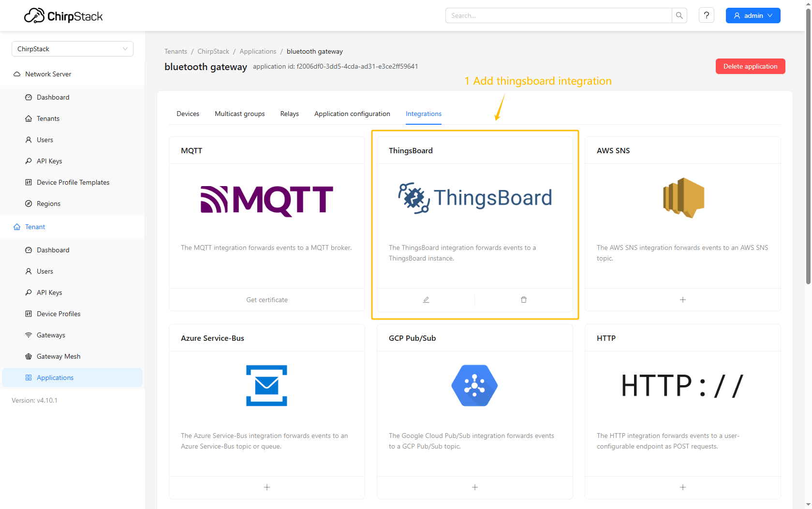
Task: Go to Applications breadcrumb link
Action: (x=258, y=51)
